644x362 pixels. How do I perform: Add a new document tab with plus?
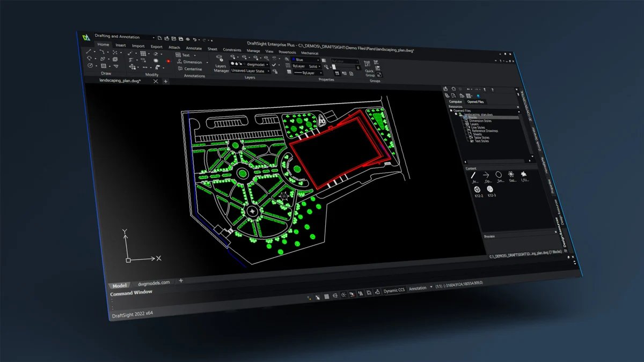(166, 82)
